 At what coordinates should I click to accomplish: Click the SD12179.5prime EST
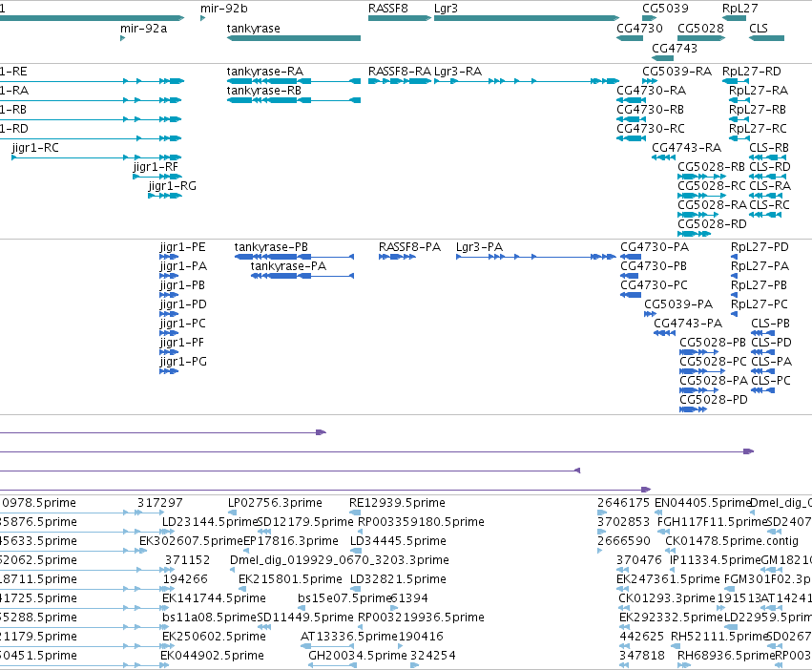264,532
